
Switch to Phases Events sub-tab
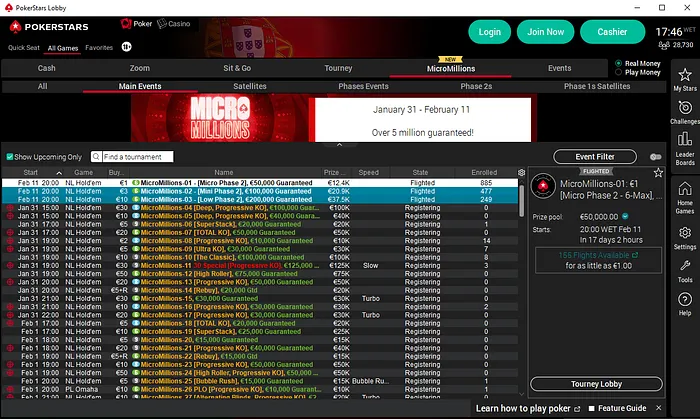[363, 86]
